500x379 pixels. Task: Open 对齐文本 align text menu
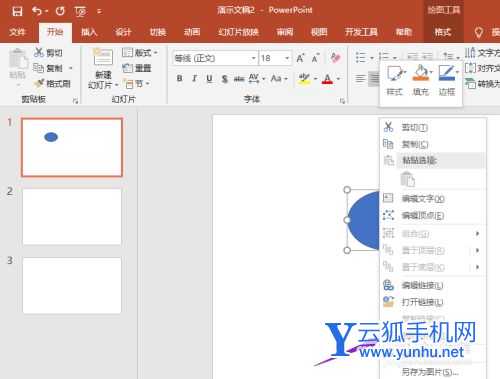482,68
